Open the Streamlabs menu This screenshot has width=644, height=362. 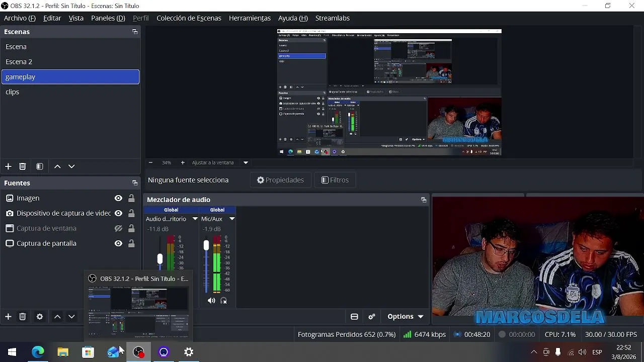point(332,18)
